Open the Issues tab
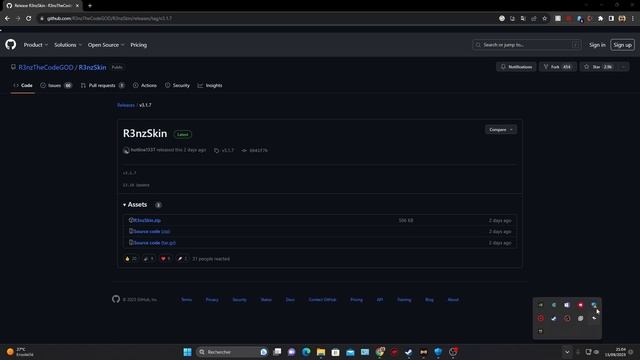This screenshot has height=360, width=640. click(x=56, y=85)
